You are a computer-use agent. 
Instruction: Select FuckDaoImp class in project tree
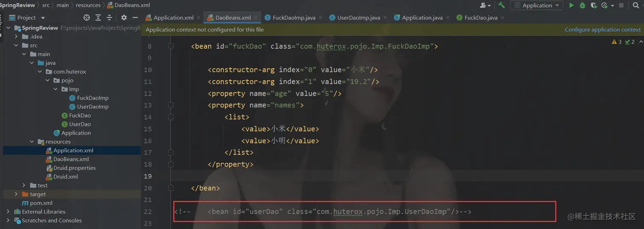click(x=89, y=98)
